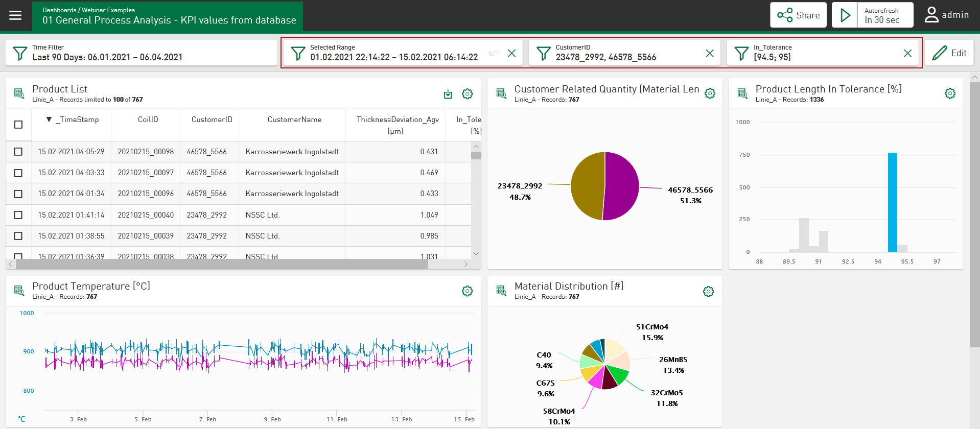Open Customer Related Quantity settings gear

coord(710,93)
